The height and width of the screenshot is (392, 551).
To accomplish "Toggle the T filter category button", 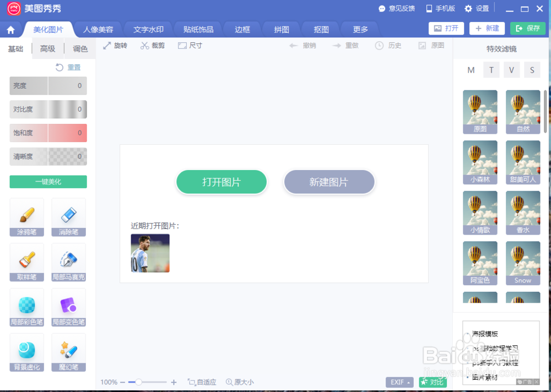I will click(491, 70).
